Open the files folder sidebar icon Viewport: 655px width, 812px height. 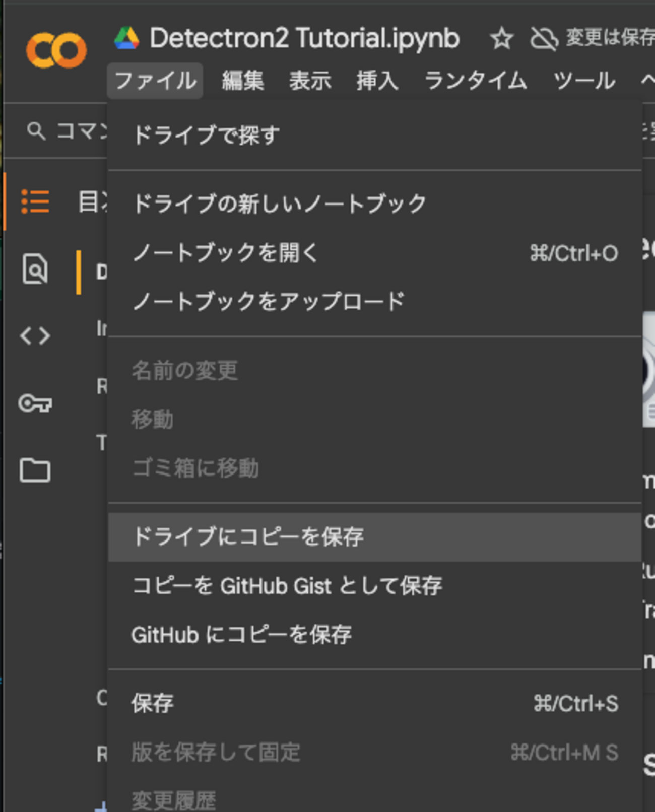35,470
